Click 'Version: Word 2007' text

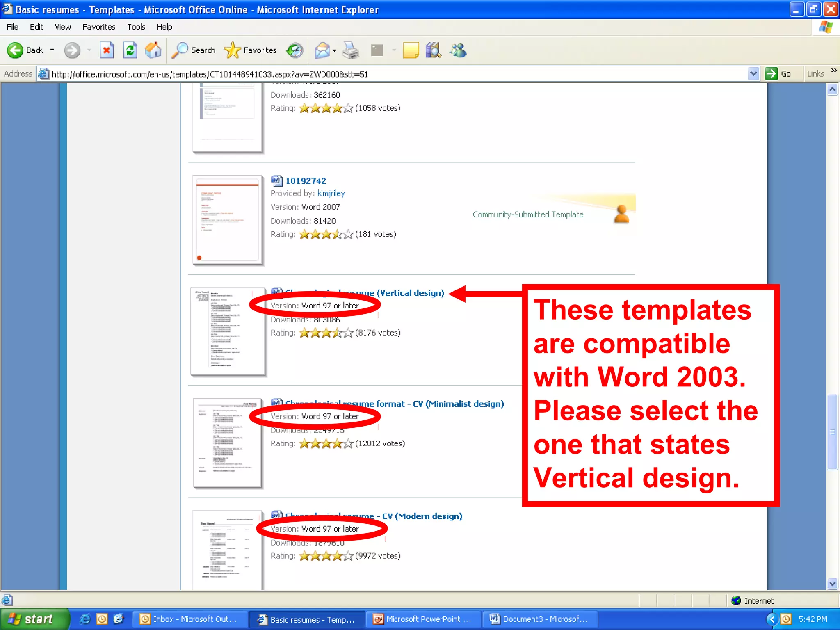point(306,207)
